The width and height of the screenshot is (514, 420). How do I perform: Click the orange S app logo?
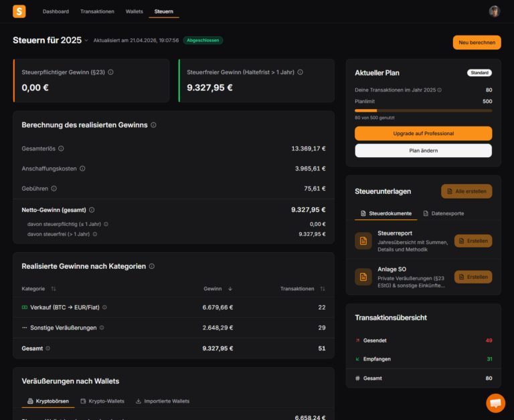tap(19, 11)
